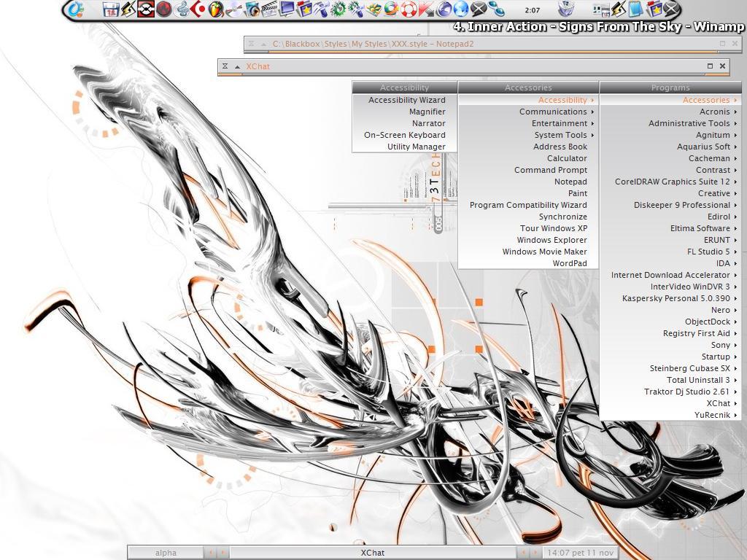Image resolution: width=747 pixels, height=560 pixels.
Task: Open the floppy disk icon in dock
Action: click(x=111, y=9)
